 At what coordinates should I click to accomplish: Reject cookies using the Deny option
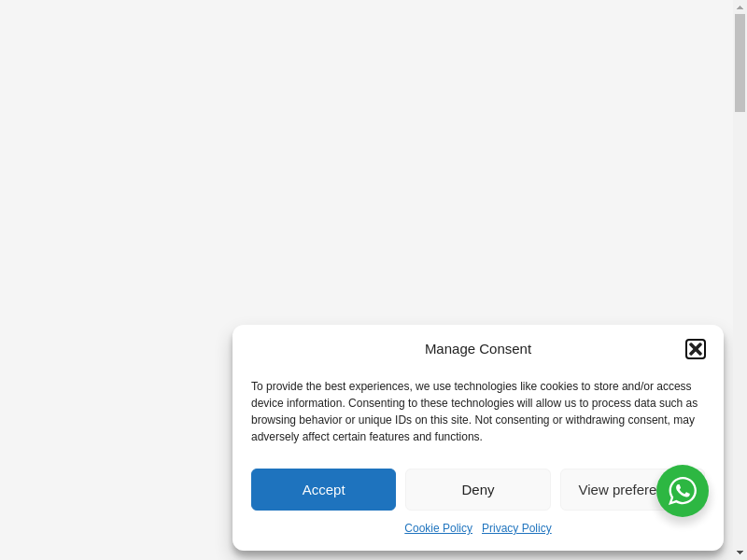pos(477,489)
